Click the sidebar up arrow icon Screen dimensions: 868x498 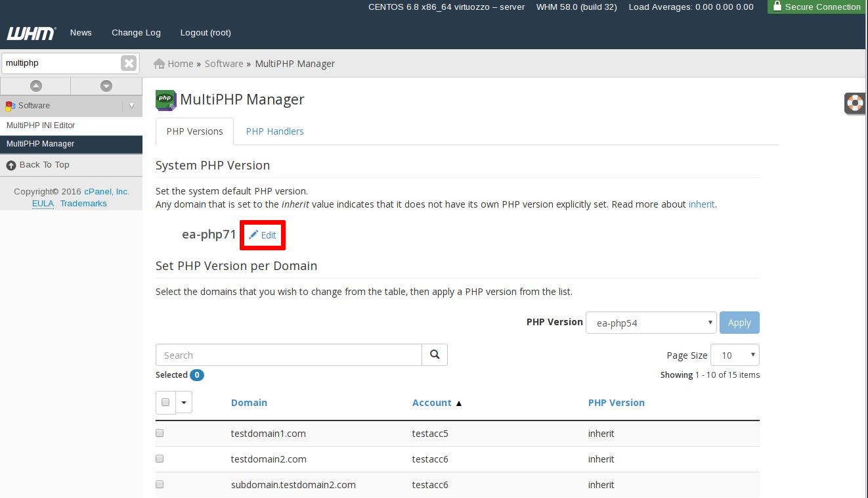click(36, 86)
